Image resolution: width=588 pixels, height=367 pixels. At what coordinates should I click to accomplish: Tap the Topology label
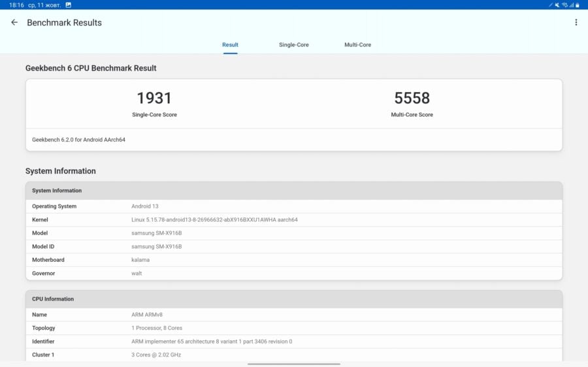[x=44, y=328]
